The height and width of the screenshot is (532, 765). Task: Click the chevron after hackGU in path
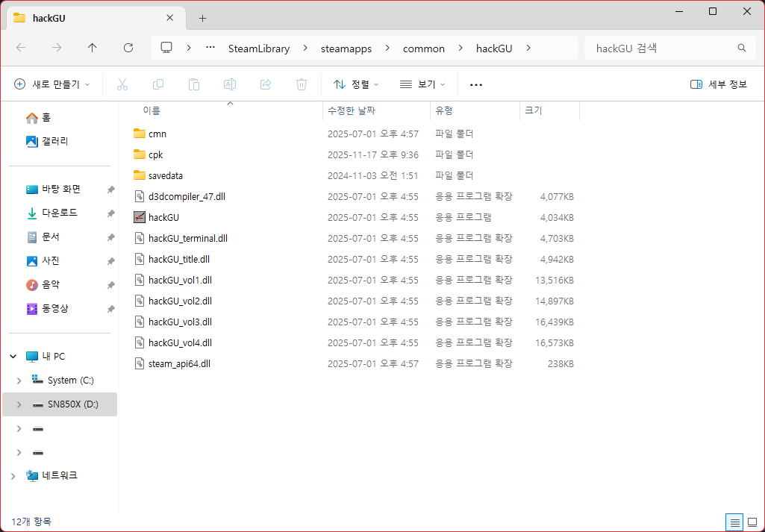[528, 48]
